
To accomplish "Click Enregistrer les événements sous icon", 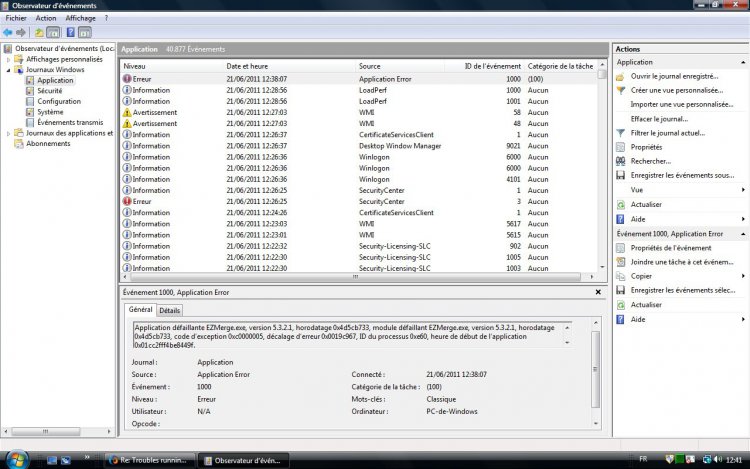I will (620, 175).
